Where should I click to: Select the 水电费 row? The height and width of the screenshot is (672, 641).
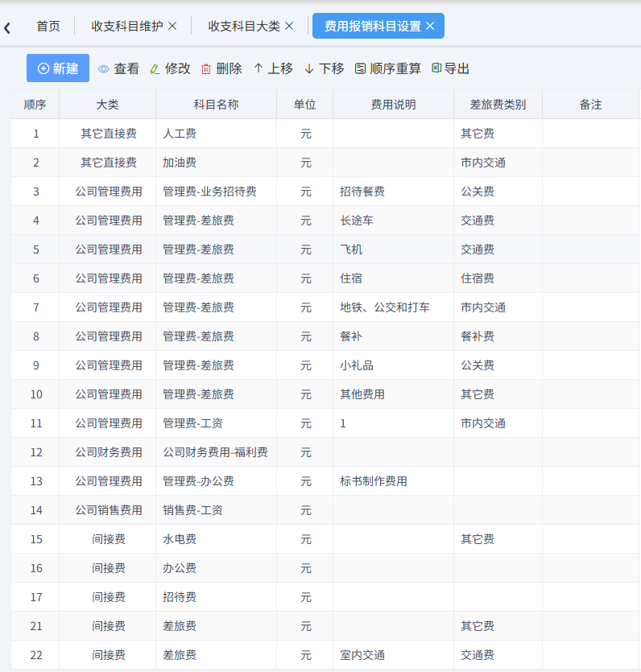(x=325, y=539)
